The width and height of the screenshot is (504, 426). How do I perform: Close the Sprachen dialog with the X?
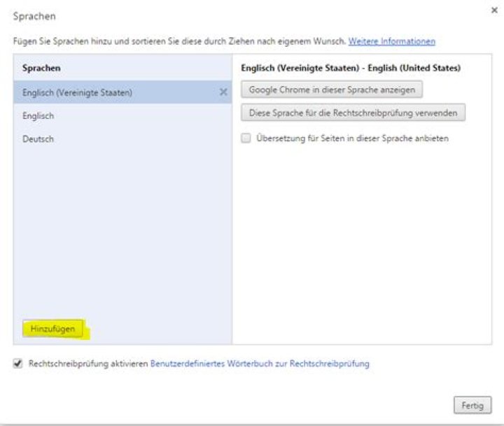494,10
